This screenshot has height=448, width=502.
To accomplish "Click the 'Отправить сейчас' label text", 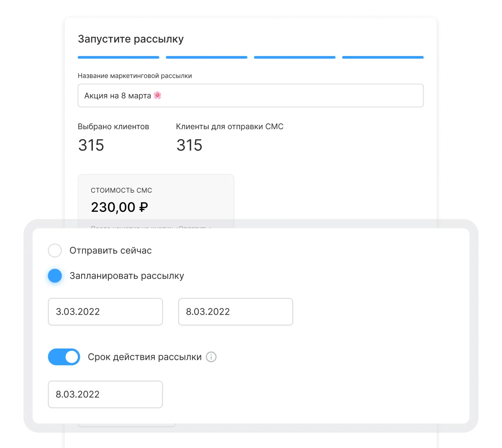I will point(111,251).
